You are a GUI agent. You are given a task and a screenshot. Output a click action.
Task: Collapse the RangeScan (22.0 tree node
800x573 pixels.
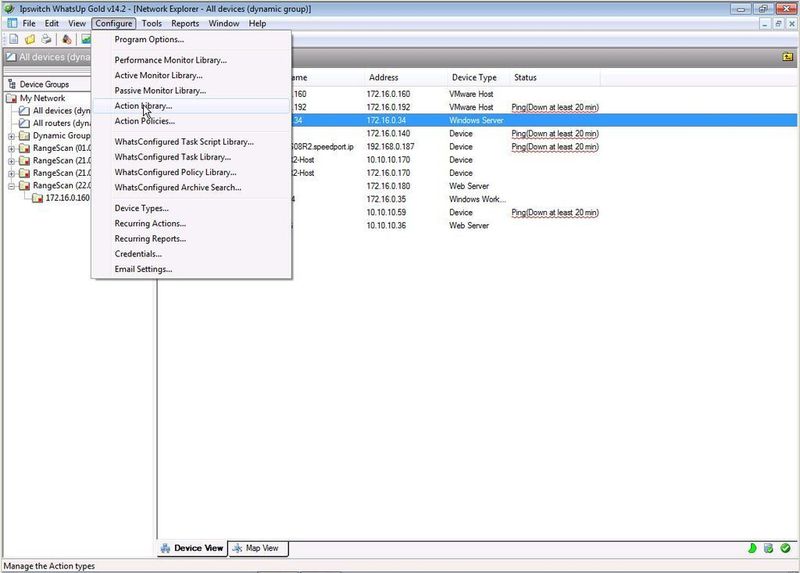pyautogui.click(x=11, y=186)
